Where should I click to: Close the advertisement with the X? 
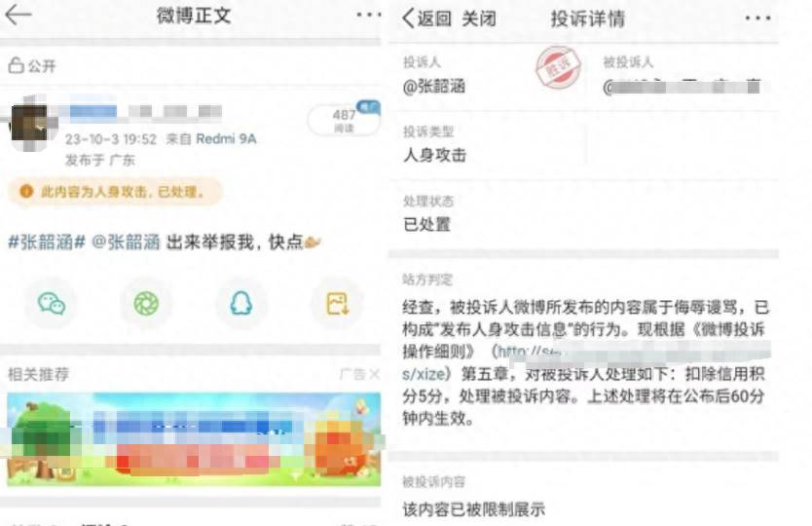375,374
